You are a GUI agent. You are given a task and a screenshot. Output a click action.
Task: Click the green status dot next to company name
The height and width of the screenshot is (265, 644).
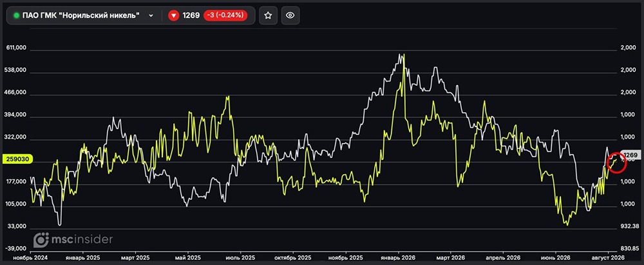click(x=17, y=15)
